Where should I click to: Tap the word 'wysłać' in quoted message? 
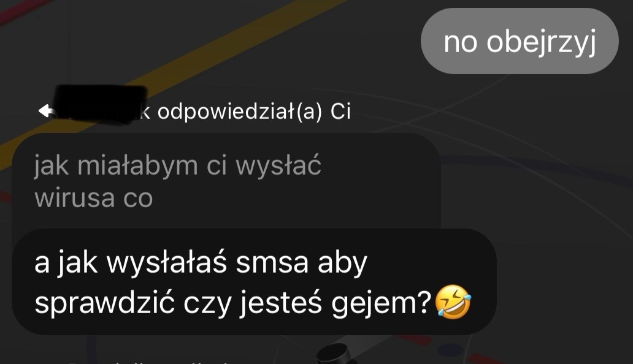tap(278, 167)
